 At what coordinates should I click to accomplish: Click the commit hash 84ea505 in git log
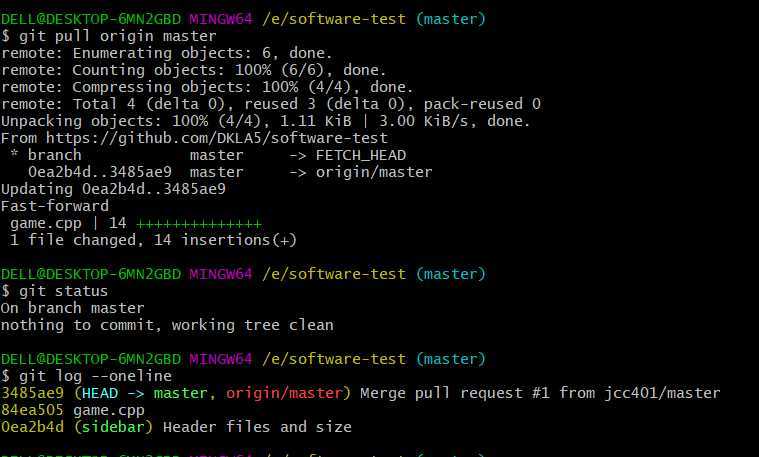tap(32, 410)
